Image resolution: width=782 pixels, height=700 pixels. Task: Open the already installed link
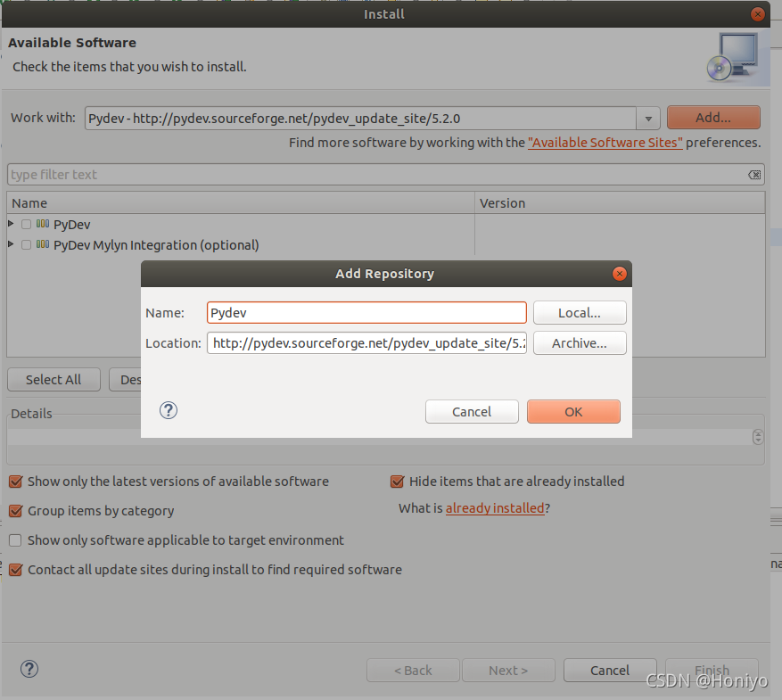click(495, 508)
